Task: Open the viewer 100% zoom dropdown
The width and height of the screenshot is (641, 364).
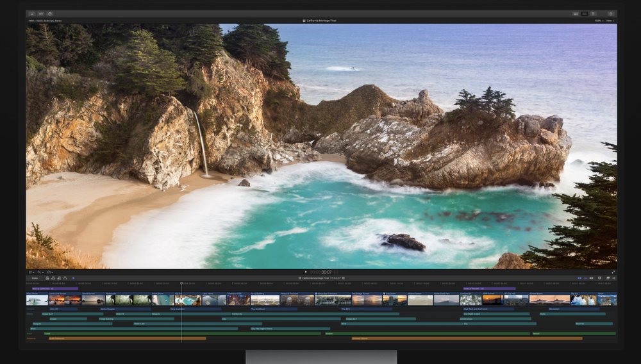Action: (599, 21)
